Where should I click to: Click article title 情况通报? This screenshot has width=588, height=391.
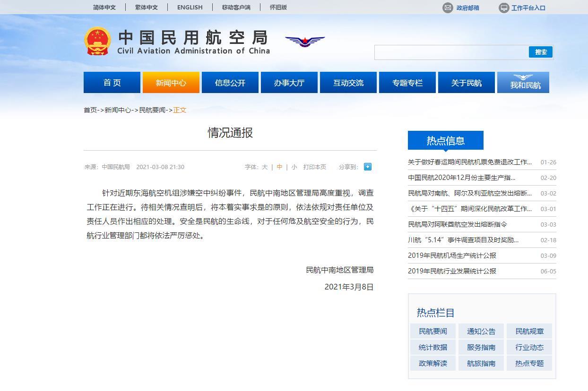230,133
